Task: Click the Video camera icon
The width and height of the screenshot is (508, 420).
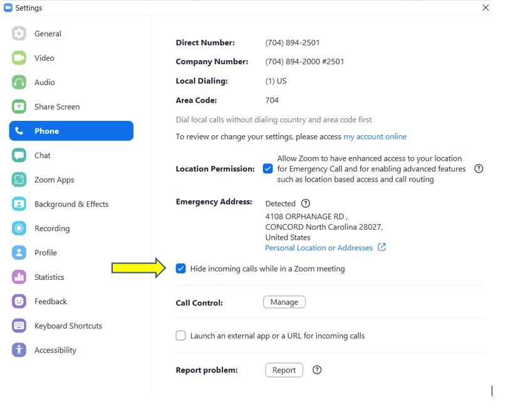Action: [19, 58]
